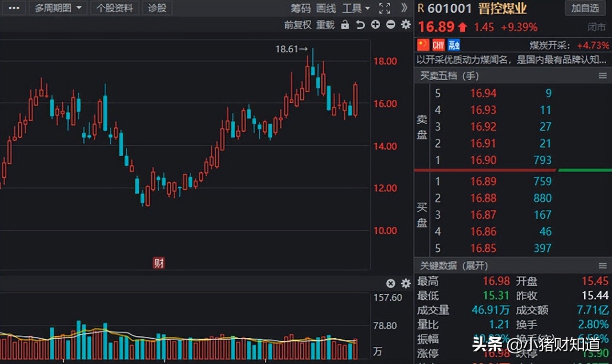Viewport: 612px width, 364px height.
Task: Toggle 前复权 price adjustment mode
Action: click(297, 25)
